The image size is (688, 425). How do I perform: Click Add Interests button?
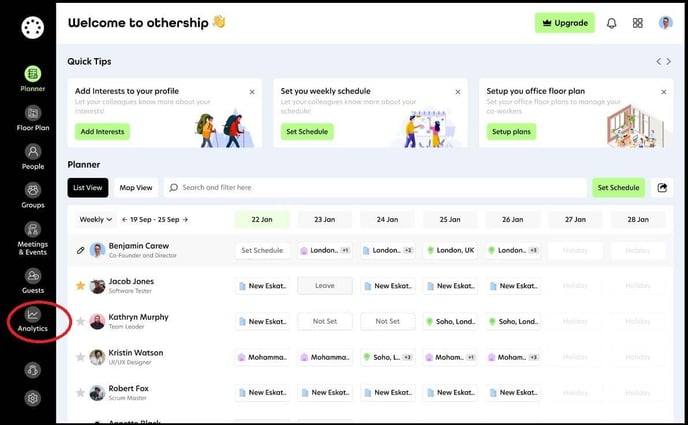(102, 132)
